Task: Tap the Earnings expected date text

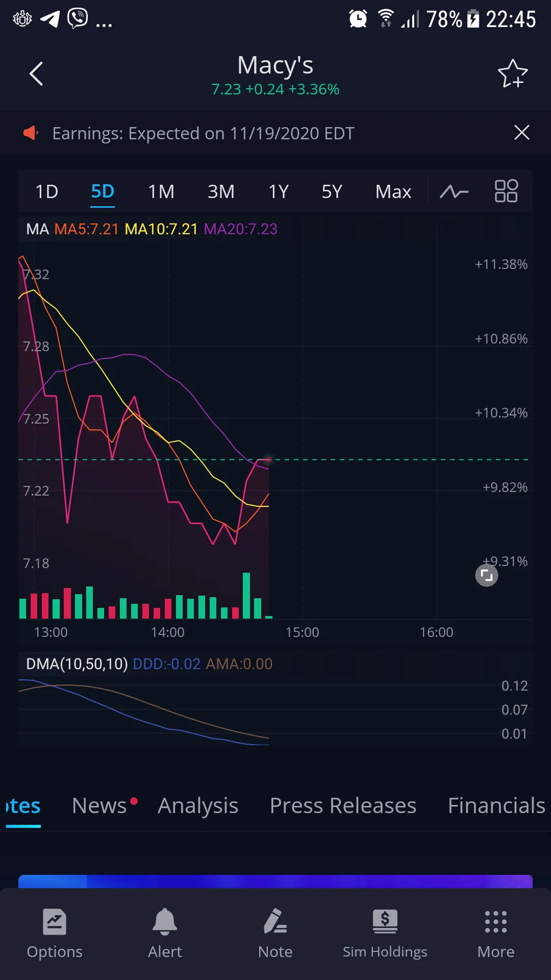Action: [x=203, y=133]
